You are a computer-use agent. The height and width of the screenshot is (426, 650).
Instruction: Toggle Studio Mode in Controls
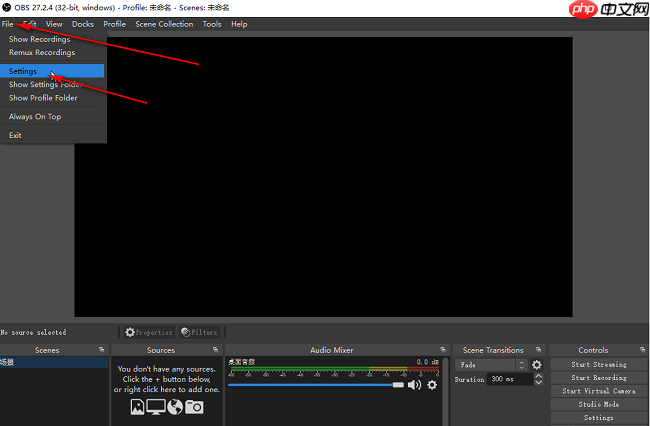[x=599, y=404]
